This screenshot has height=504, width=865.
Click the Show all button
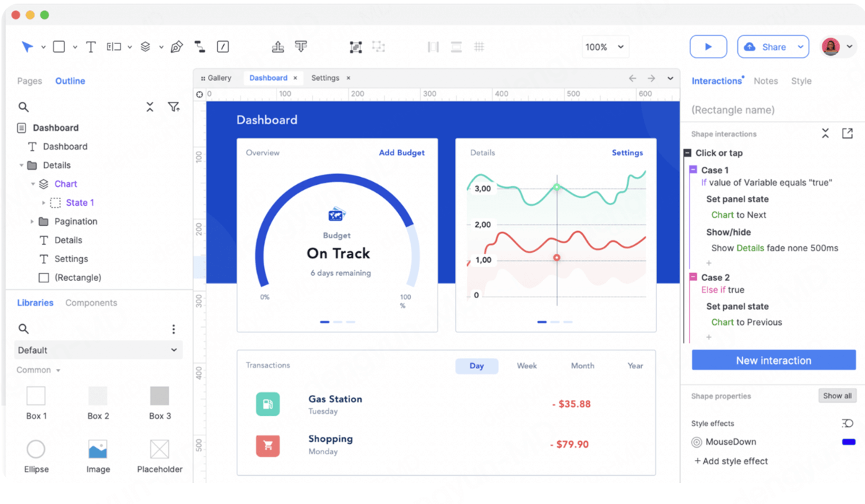pyautogui.click(x=837, y=396)
